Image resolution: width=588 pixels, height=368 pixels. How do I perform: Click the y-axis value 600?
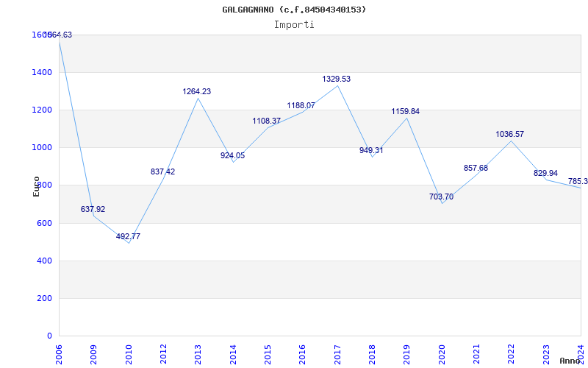pyautogui.click(x=43, y=223)
